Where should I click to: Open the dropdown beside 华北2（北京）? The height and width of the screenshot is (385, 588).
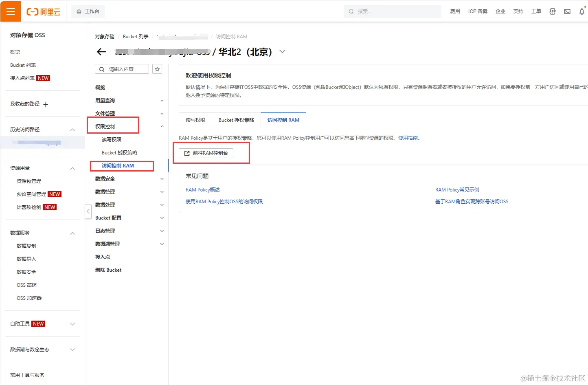[x=282, y=52]
